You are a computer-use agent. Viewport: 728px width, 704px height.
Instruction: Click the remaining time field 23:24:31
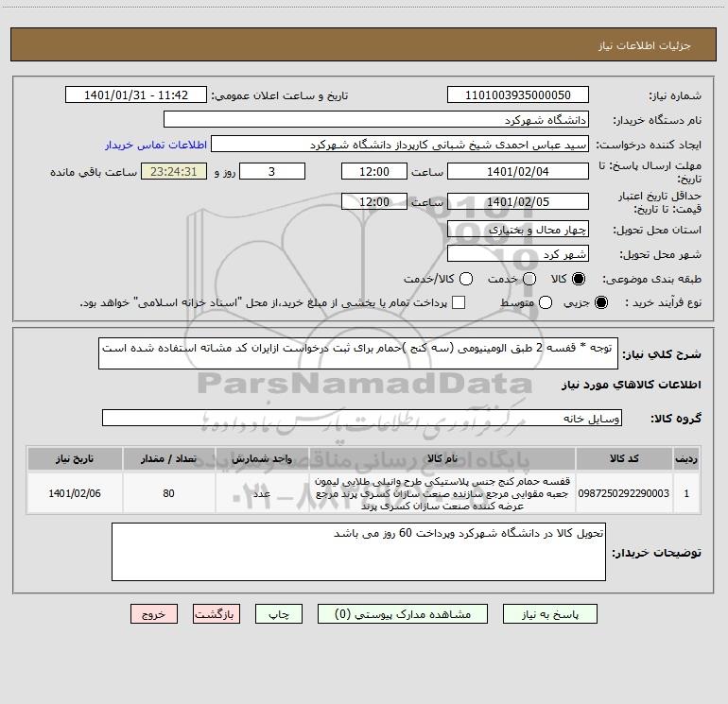174,171
